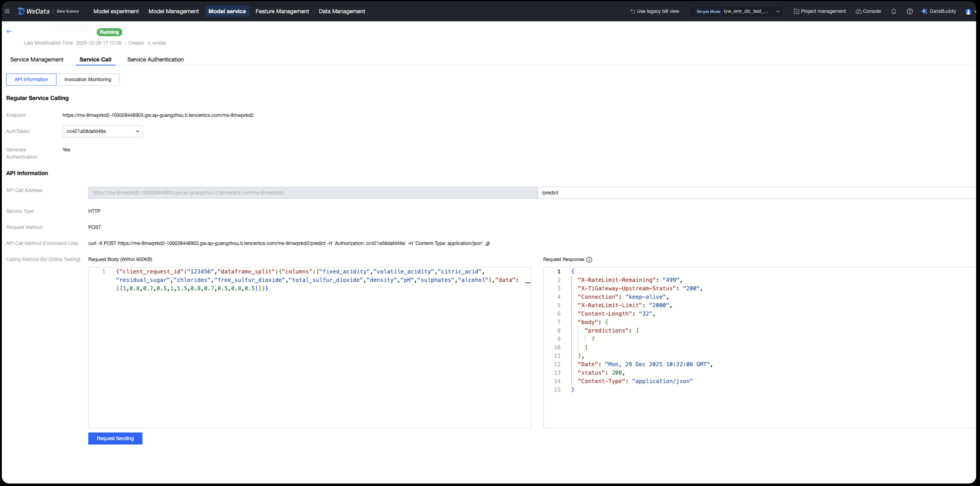Expand the AuthToken dropdown
The height and width of the screenshot is (486, 980).
102,131
